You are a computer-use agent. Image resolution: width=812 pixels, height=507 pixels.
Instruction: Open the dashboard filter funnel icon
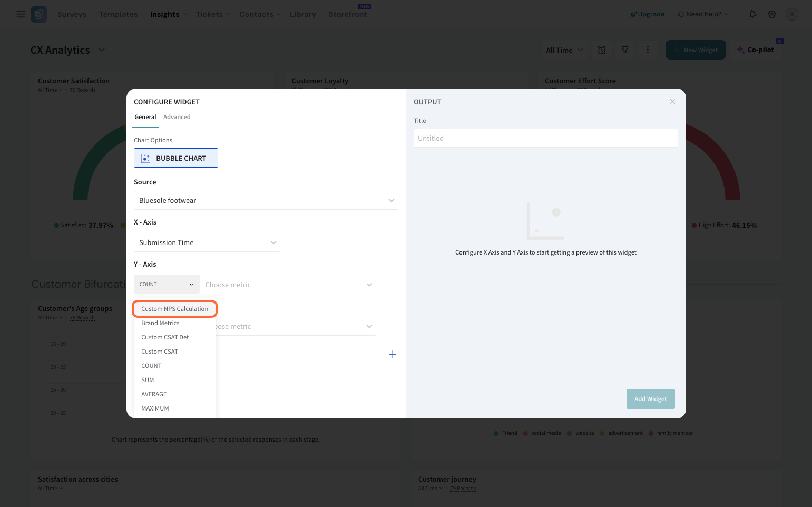click(x=625, y=50)
